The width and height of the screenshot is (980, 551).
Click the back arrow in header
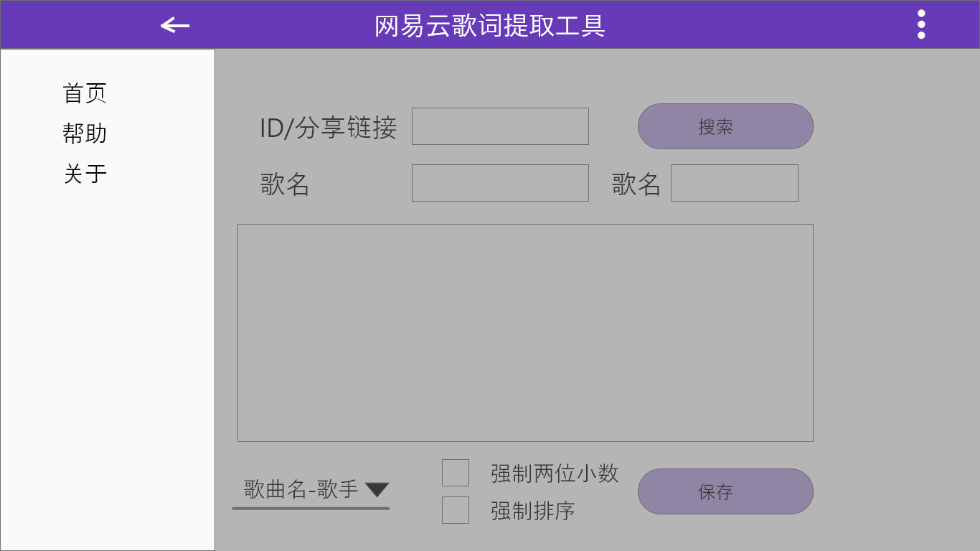pyautogui.click(x=175, y=25)
